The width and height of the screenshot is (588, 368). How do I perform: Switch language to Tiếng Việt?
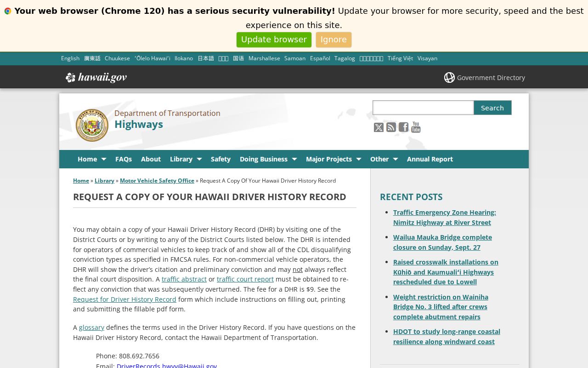400,58
